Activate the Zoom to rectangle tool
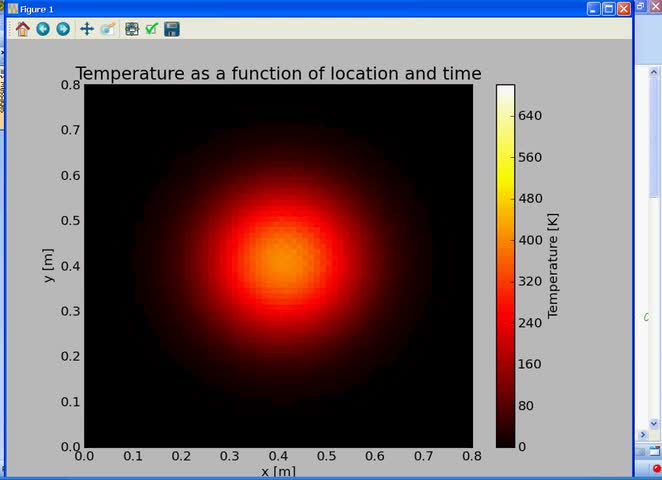 (x=108, y=29)
